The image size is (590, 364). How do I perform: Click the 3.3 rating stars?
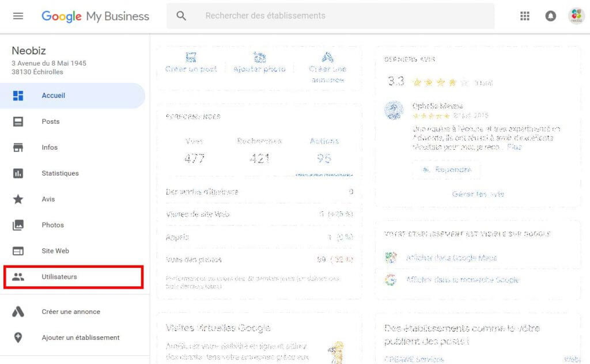pos(440,82)
